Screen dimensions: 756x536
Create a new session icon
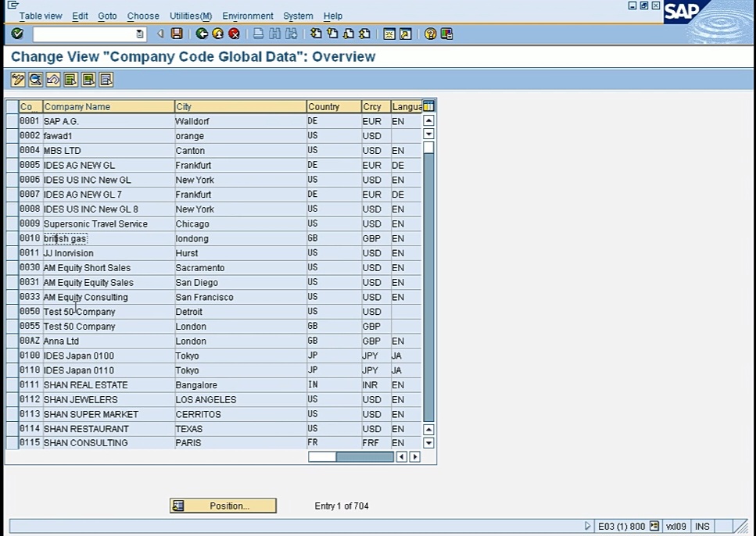point(389,34)
